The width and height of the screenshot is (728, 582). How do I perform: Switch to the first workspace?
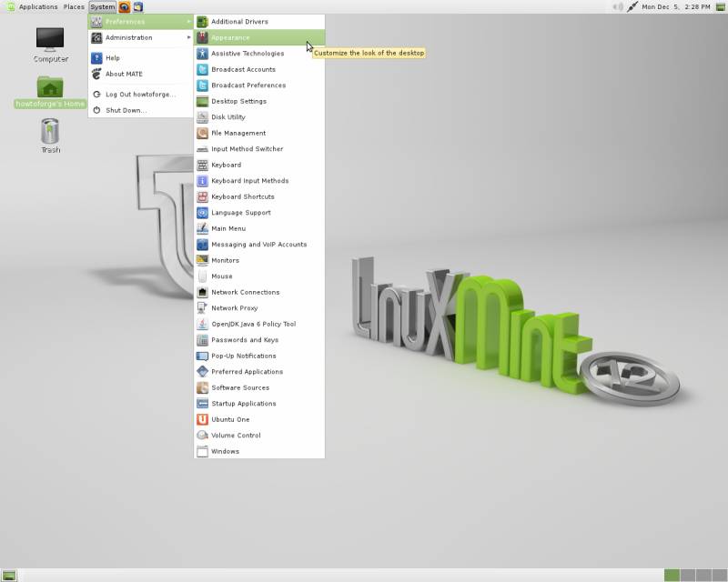672,576
